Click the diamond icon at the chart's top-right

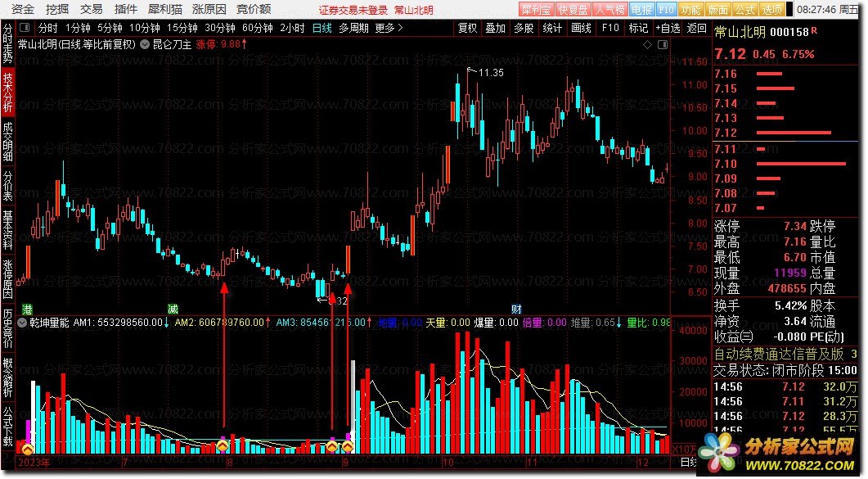pos(647,44)
